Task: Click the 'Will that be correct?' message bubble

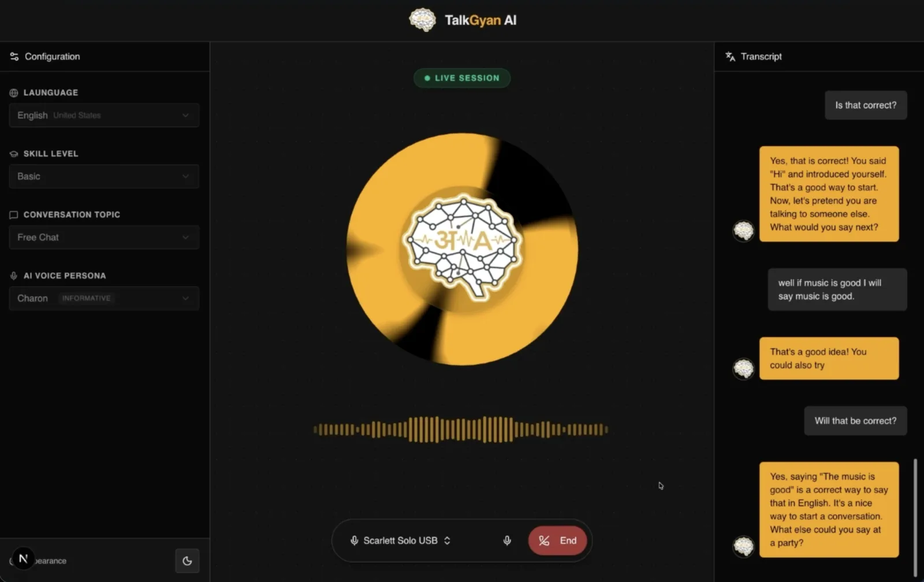Action: point(855,421)
